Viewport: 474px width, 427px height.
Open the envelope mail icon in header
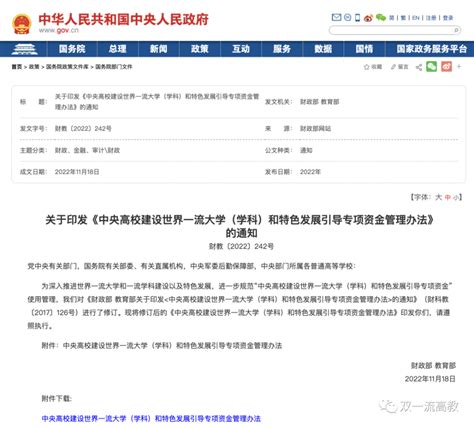[336, 17]
